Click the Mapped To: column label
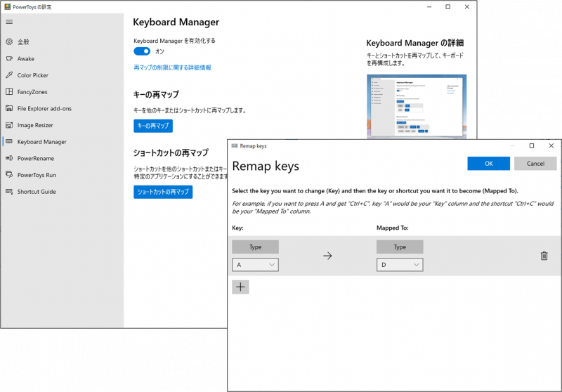Screen dimensions: 562x392 point(393,228)
